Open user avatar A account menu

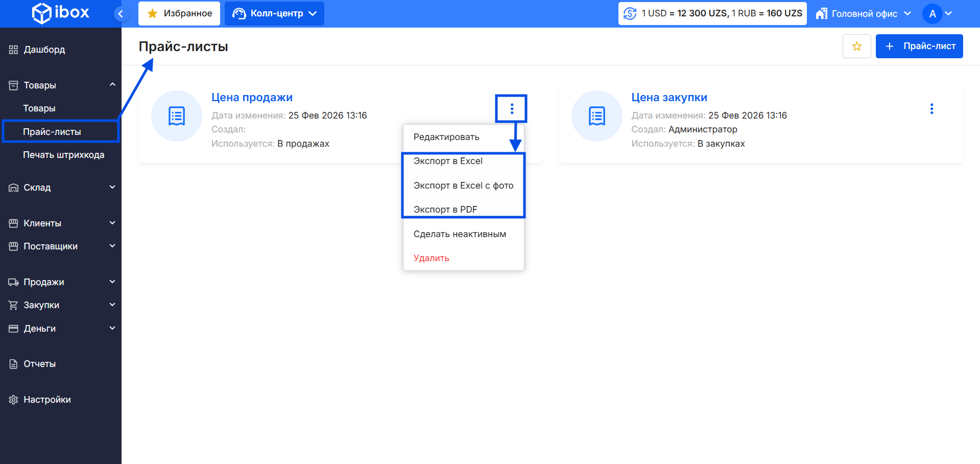pos(937,14)
